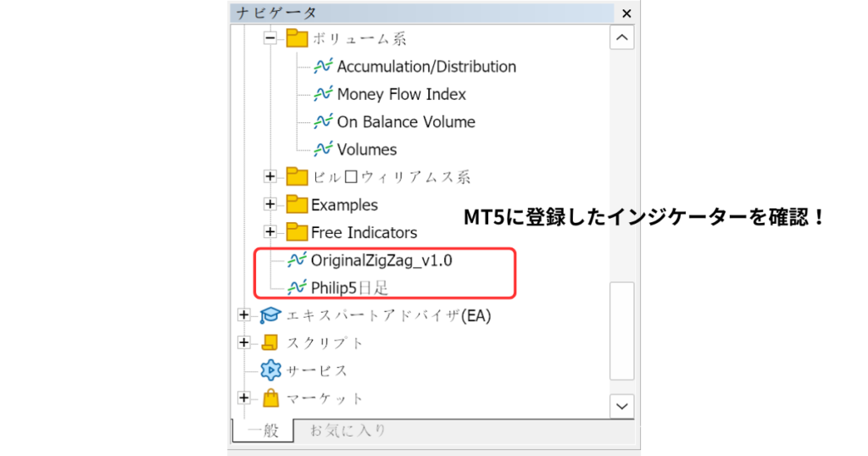Select the ビル・ウィリアムス系 folder label
The width and height of the screenshot is (868, 456).
click(x=391, y=177)
